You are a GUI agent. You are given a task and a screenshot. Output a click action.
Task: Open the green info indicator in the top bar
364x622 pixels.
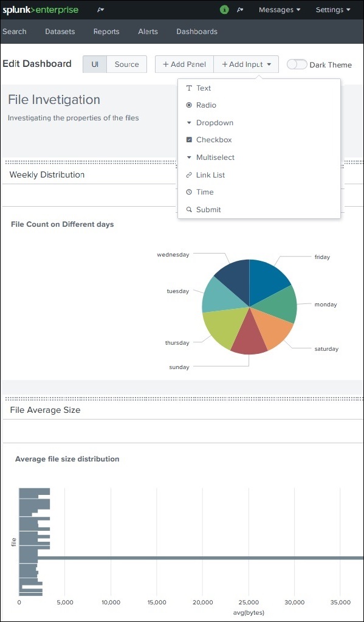pyautogui.click(x=224, y=10)
